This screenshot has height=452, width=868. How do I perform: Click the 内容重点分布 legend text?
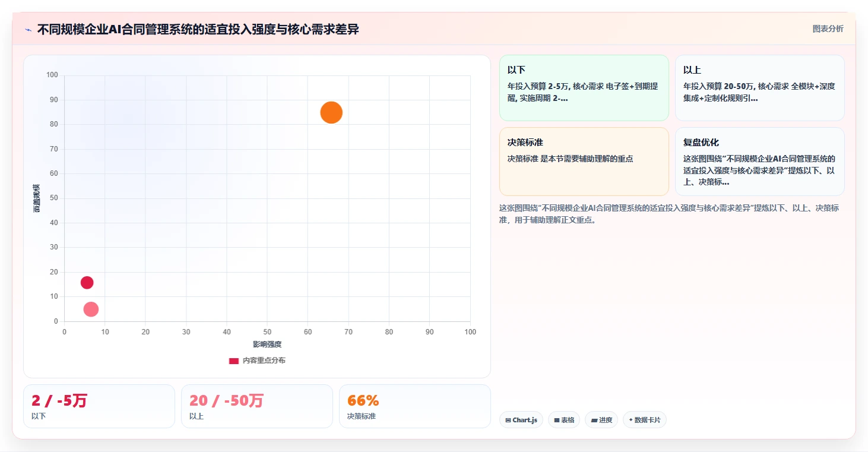pos(264,361)
